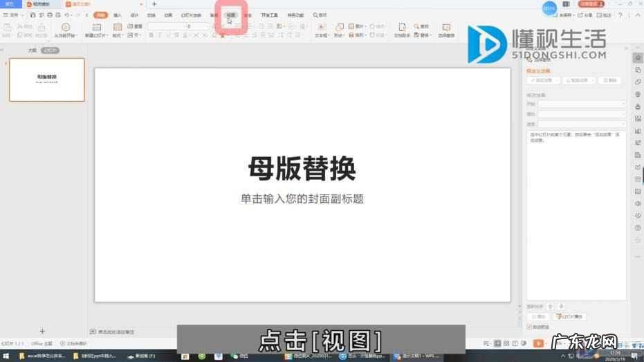Click the 批注 comment icon at top right

[599, 15]
